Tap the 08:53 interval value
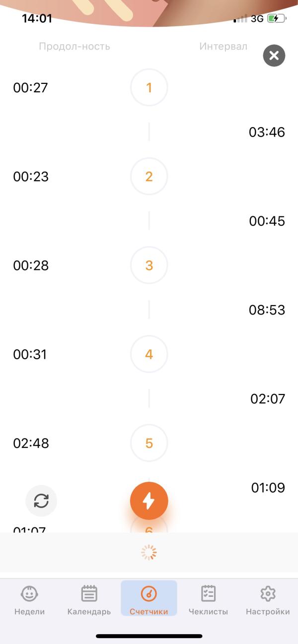 point(267,310)
